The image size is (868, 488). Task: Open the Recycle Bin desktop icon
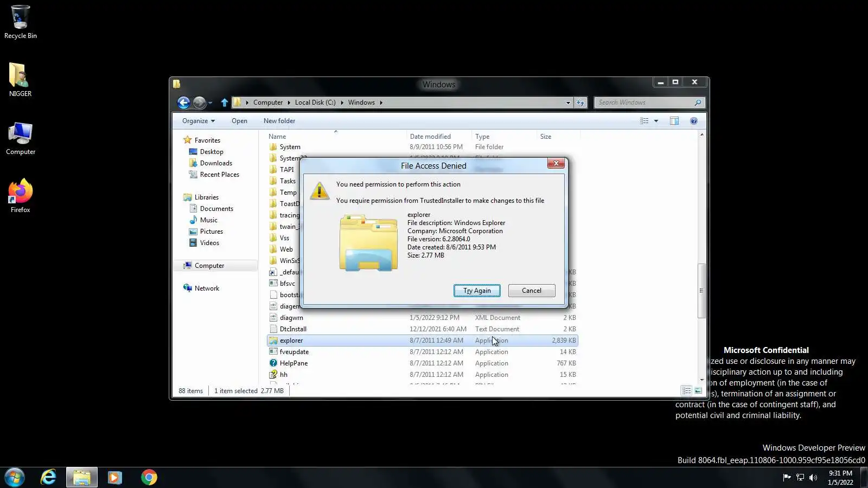coord(20,22)
